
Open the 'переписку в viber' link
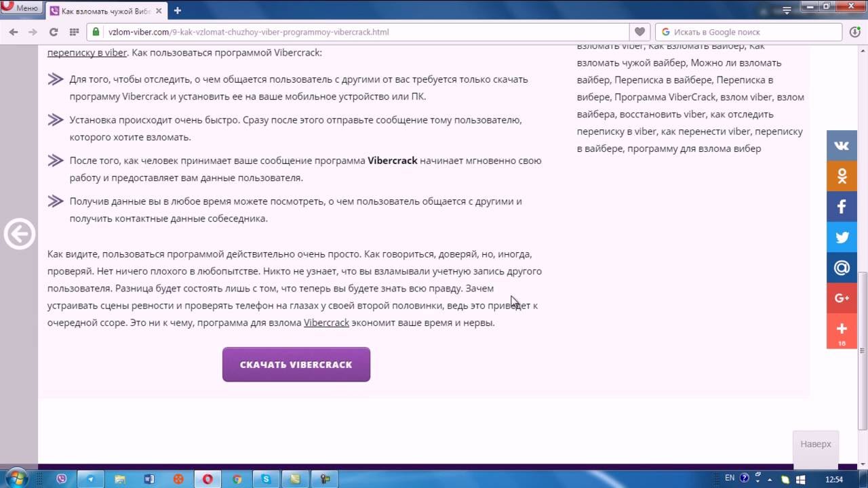click(x=87, y=52)
